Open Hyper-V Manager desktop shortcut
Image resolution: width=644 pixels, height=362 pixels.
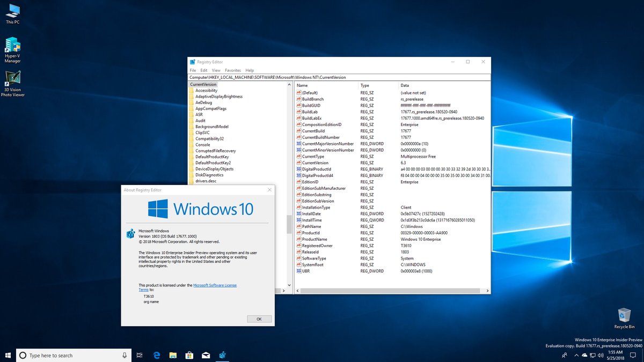pyautogui.click(x=12, y=50)
